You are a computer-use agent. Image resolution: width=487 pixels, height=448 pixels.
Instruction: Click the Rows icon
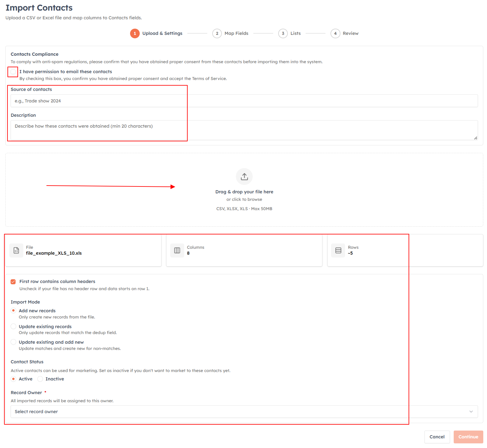[338, 250]
